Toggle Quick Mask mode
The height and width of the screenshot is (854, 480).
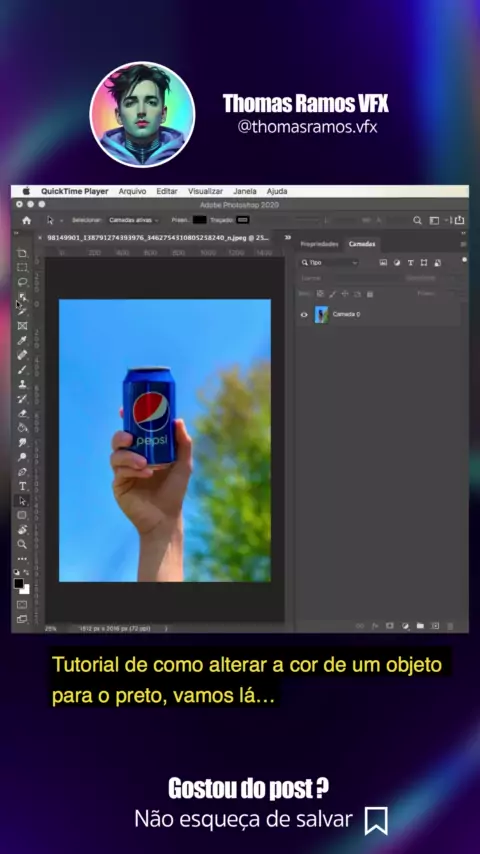point(22,605)
